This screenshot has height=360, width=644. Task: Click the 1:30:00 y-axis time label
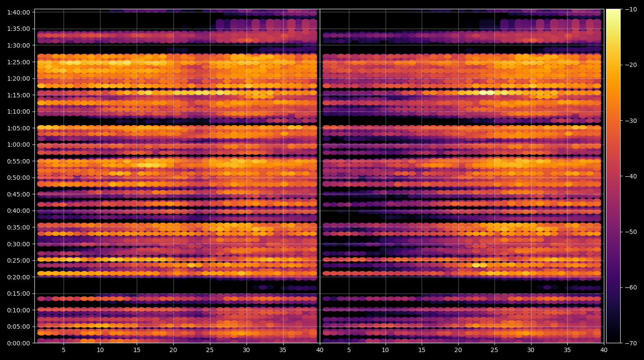click(19, 45)
